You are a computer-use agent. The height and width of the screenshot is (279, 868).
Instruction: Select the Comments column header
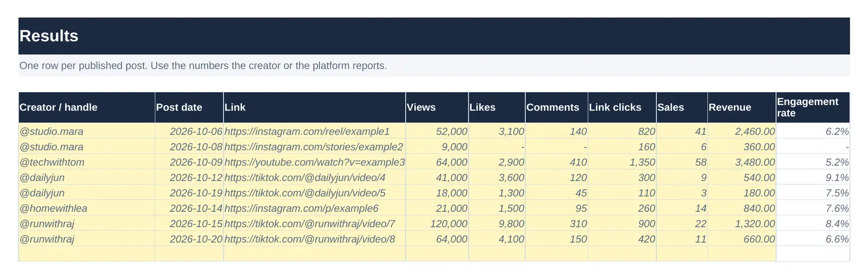pyautogui.click(x=557, y=107)
